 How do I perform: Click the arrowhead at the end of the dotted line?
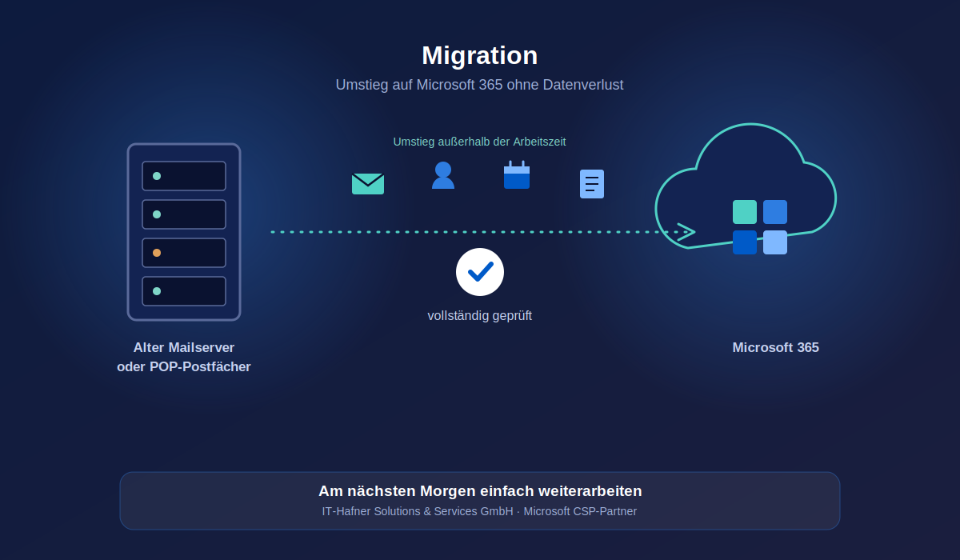[x=686, y=232]
